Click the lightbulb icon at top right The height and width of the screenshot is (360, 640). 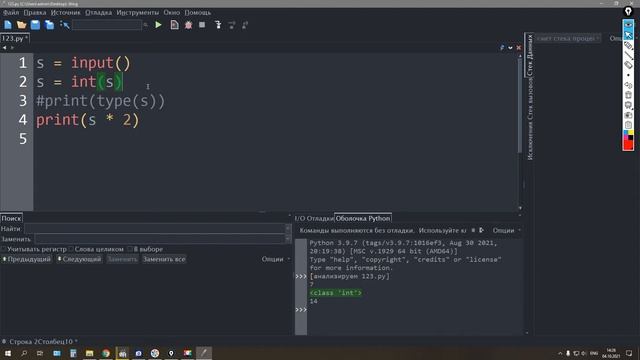pyautogui.click(x=628, y=12)
